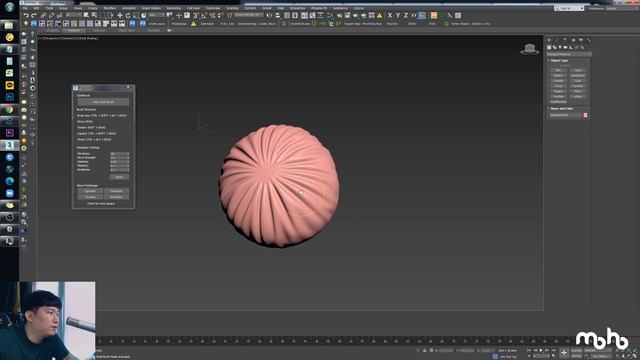Click the Damping spinner field
The image size is (640, 360).
coord(120,162)
